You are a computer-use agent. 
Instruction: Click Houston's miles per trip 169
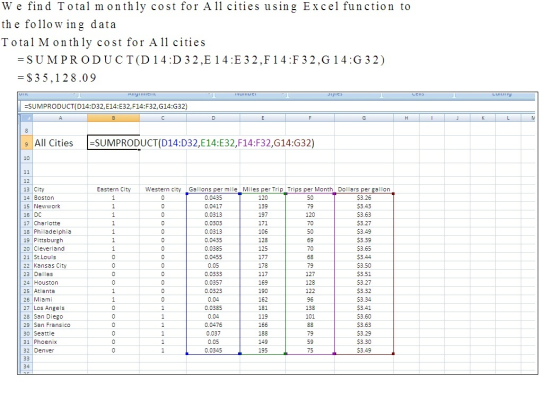coord(263,282)
